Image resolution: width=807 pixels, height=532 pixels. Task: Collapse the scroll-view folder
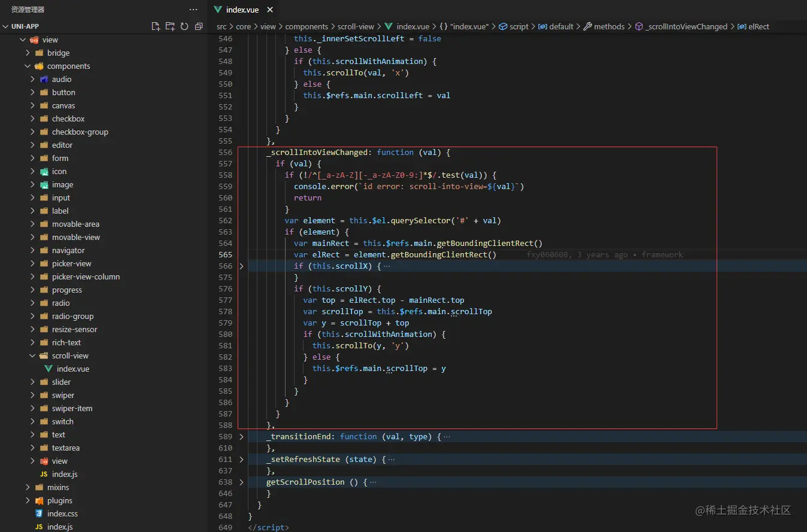coord(33,355)
